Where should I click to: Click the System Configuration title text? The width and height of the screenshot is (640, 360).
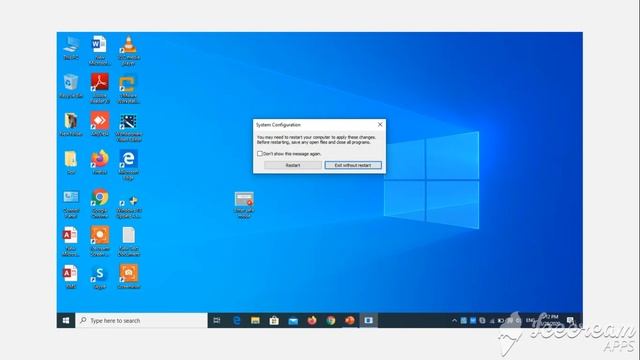tap(278, 125)
